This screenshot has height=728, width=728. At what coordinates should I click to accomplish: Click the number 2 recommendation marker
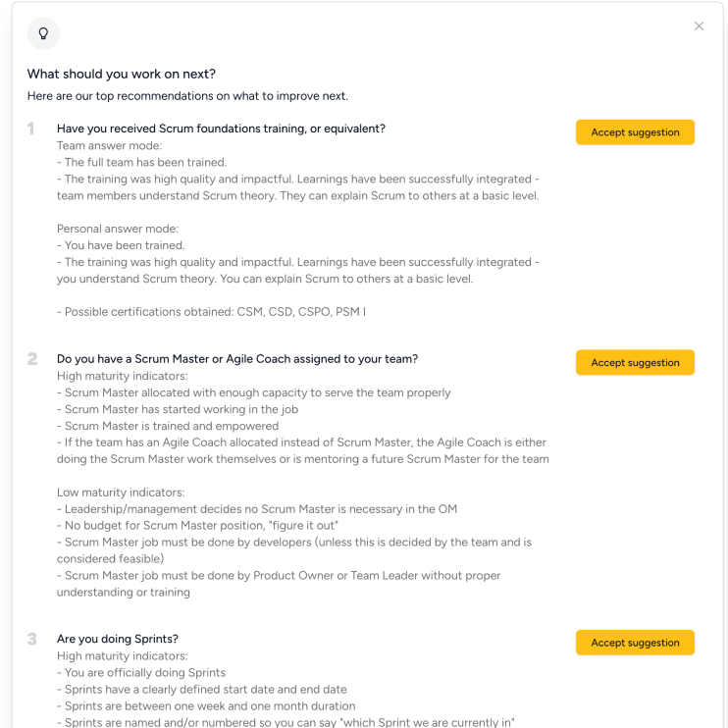coord(31,360)
